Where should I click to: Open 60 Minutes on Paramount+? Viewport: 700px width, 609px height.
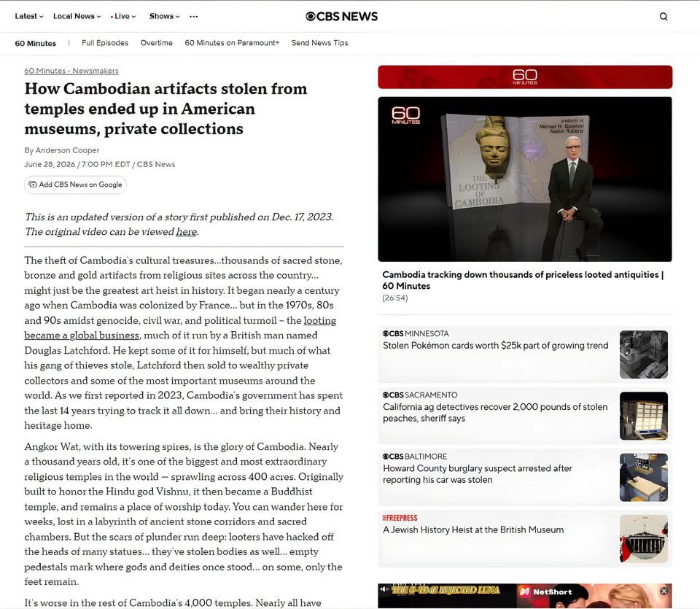[x=232, y=43]
